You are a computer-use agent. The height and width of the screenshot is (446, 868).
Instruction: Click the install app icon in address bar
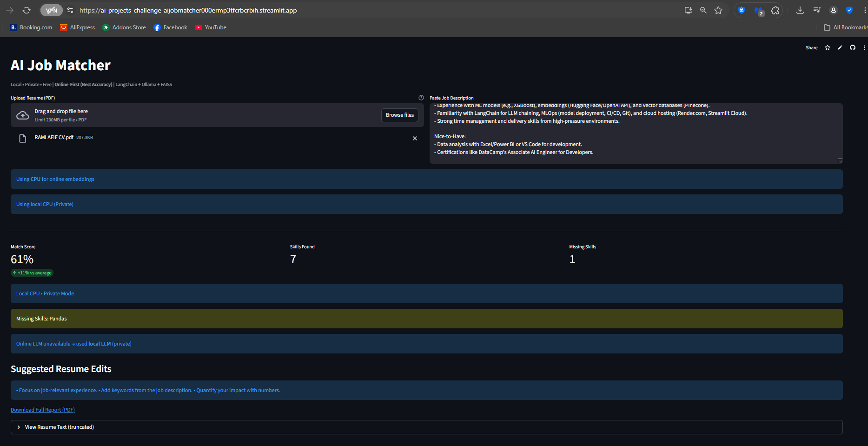coord(689,10)
